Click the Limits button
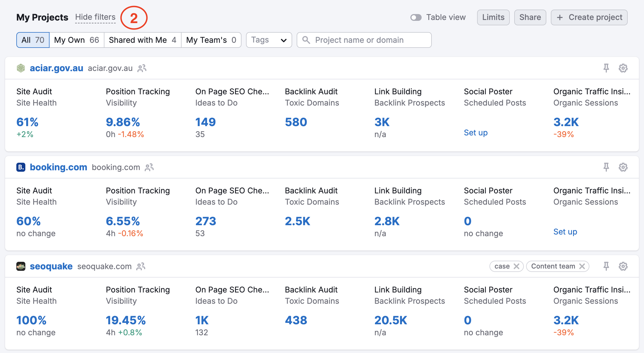Image resolution: width=644 pixels, height=353 pixels. coord(493,17)
